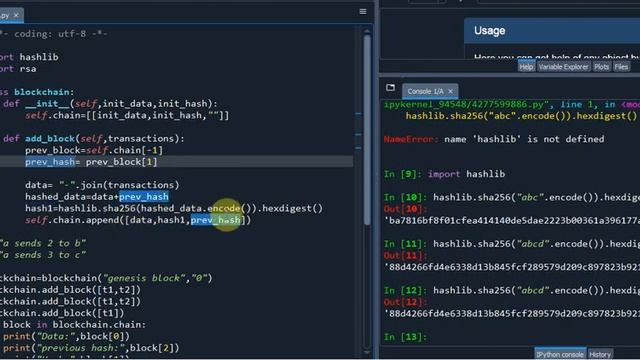Click the In [12] sha256 'abcd' command
This screenshot has height=360, width=640.
(x=512, y=291)
